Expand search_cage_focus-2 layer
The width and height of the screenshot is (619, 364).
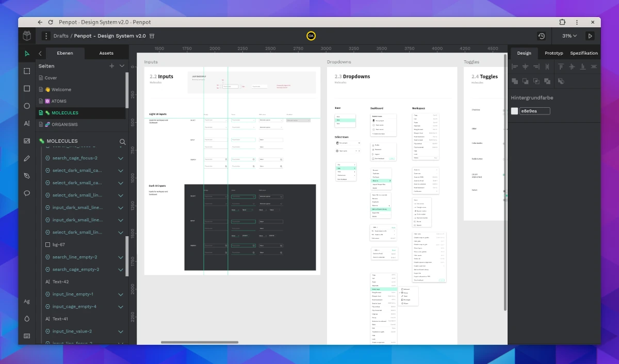[x=121, y=158]
